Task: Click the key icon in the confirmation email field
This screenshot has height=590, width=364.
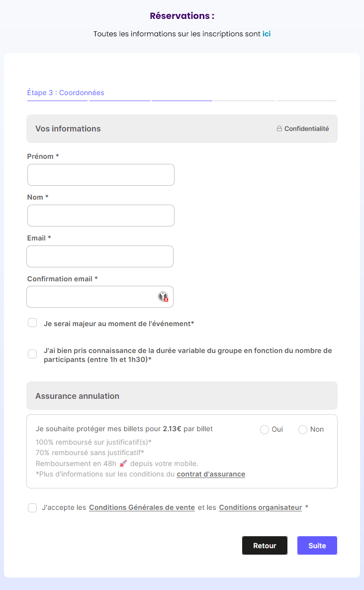Action: point(163,297)
